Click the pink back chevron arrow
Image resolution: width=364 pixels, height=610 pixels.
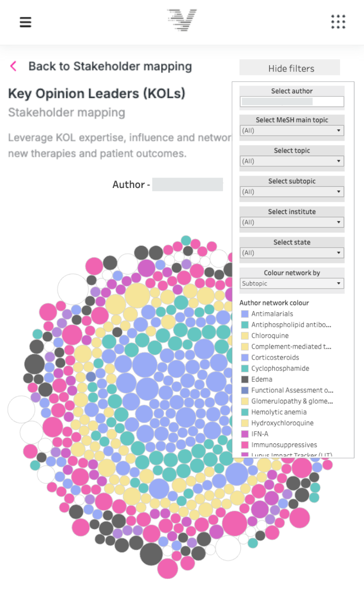[x=13, y=66]
